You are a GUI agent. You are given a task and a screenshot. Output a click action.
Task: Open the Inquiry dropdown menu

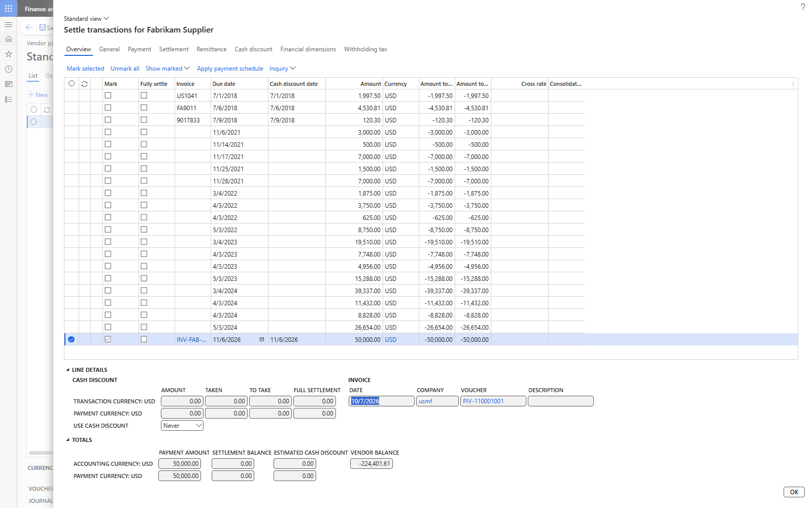pos(282,69)
